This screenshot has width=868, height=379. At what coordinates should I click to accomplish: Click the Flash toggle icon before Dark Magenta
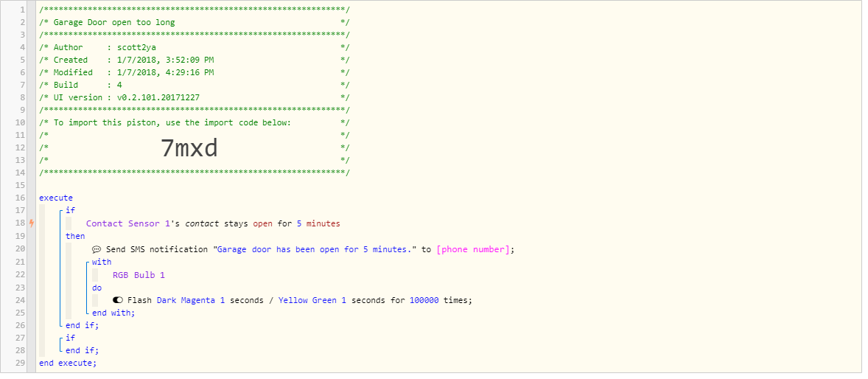click(x=118, y=300)
